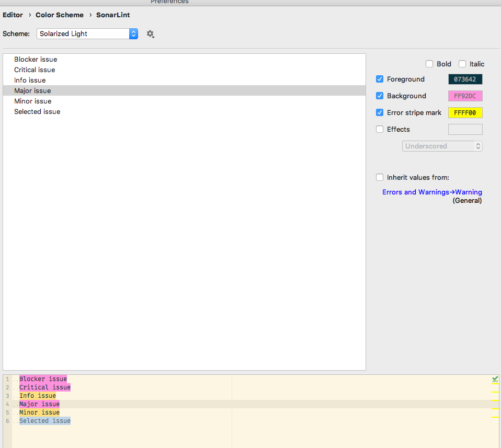The width and height of the screenshot is (501, 448).
Task: Expand the disabled Underscored effect type dropdown
Action: click(442, 146)
